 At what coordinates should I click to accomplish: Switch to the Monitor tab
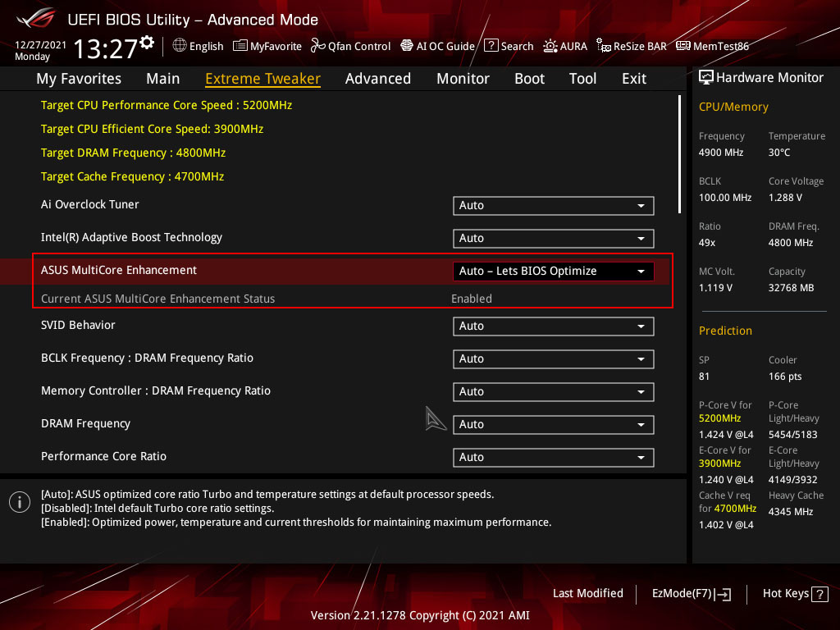[463, 79]
